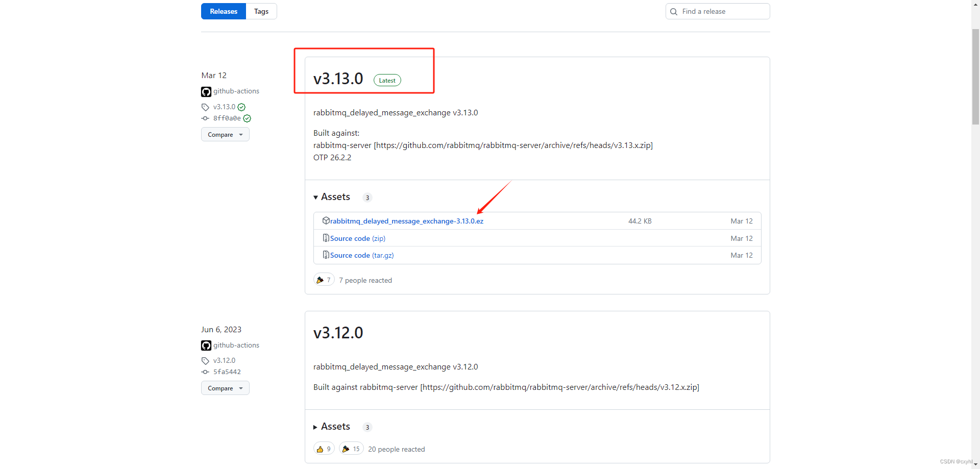Click the scrollbar down arrow
The width and height of the screenshot is (980, 469).
click(x=975, y=464)
